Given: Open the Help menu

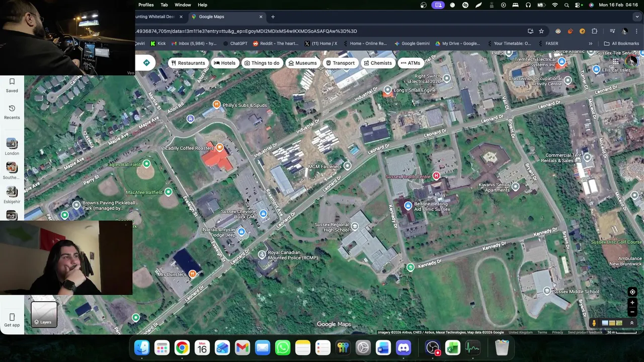Looking at the screenshot, I should 202,5.
